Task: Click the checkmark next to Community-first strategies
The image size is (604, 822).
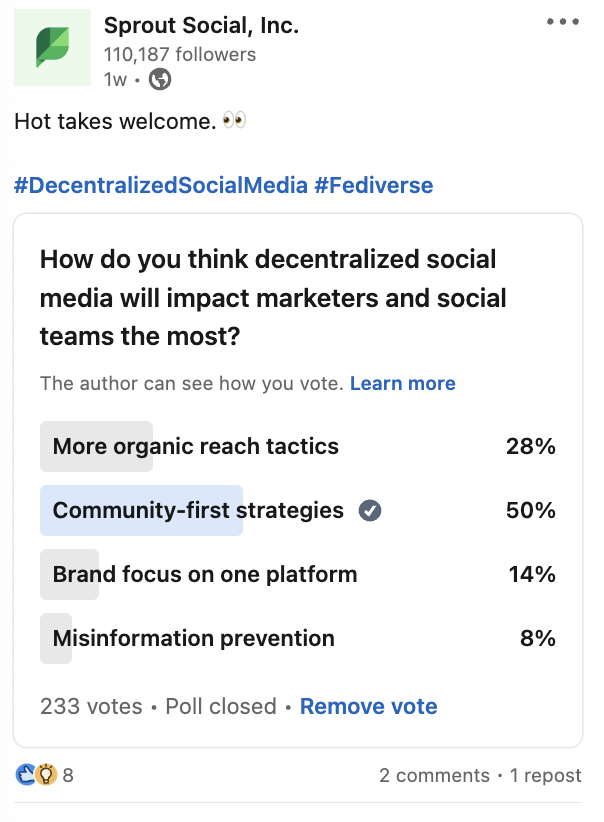Action: (370, 511)
